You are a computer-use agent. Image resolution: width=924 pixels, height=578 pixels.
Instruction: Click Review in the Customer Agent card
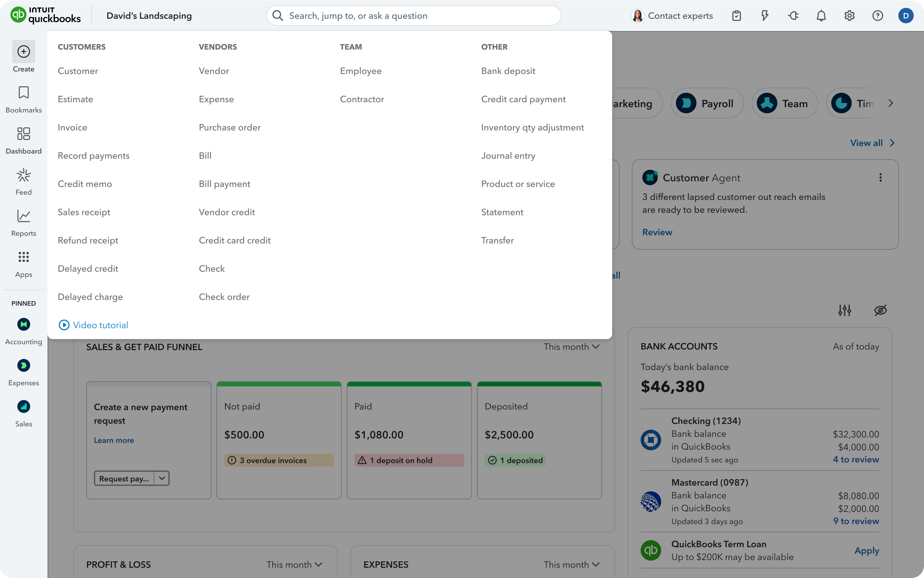(657, 232)
